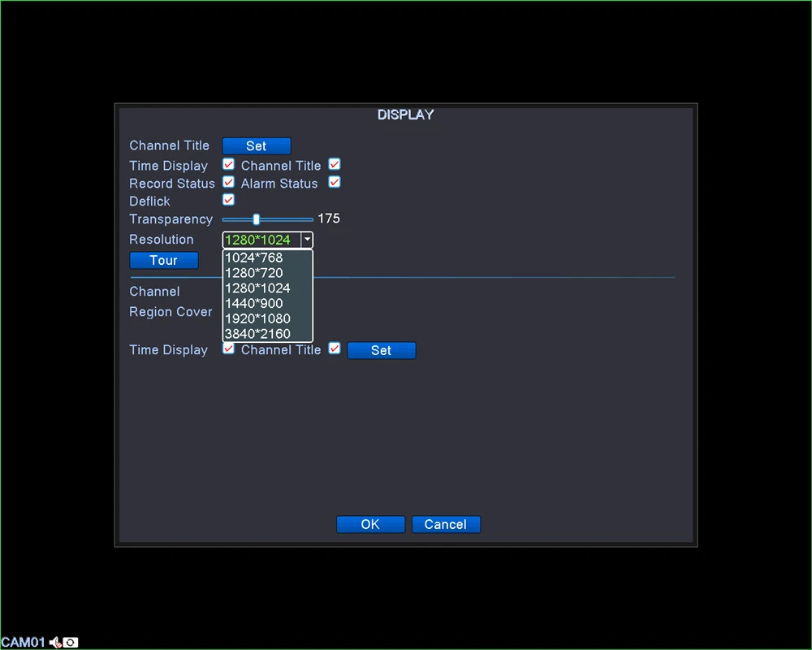Click the Set button beside lower Channel Title

(x=381, y=350)
